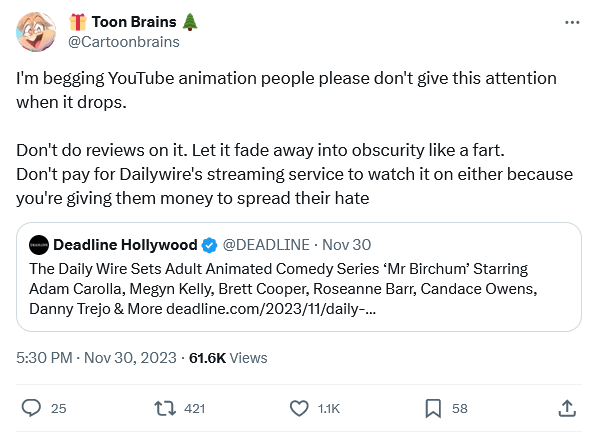
Task: Open the deadline.com article link
Action: (271, 309)
